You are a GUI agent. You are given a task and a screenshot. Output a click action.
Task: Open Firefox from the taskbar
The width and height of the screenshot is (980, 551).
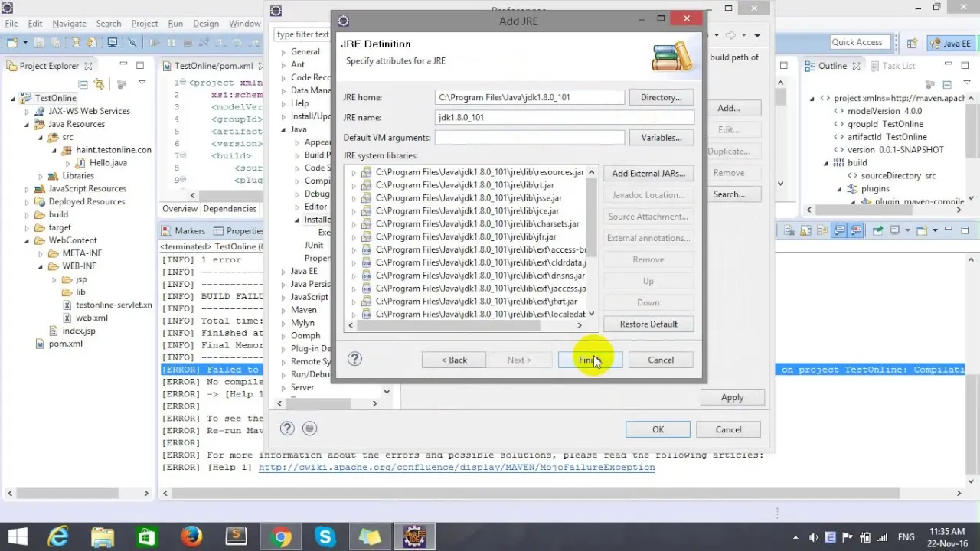191,537
